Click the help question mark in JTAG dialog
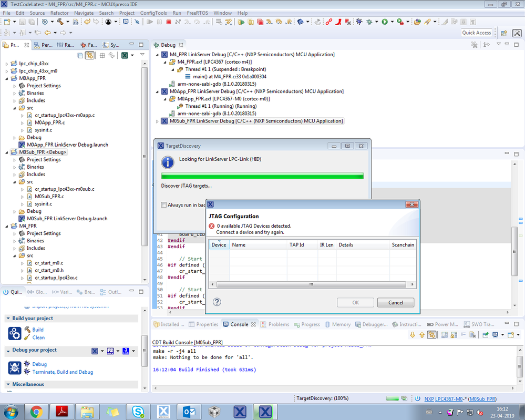Screen dimensions: 525x420 click(217, 302)
